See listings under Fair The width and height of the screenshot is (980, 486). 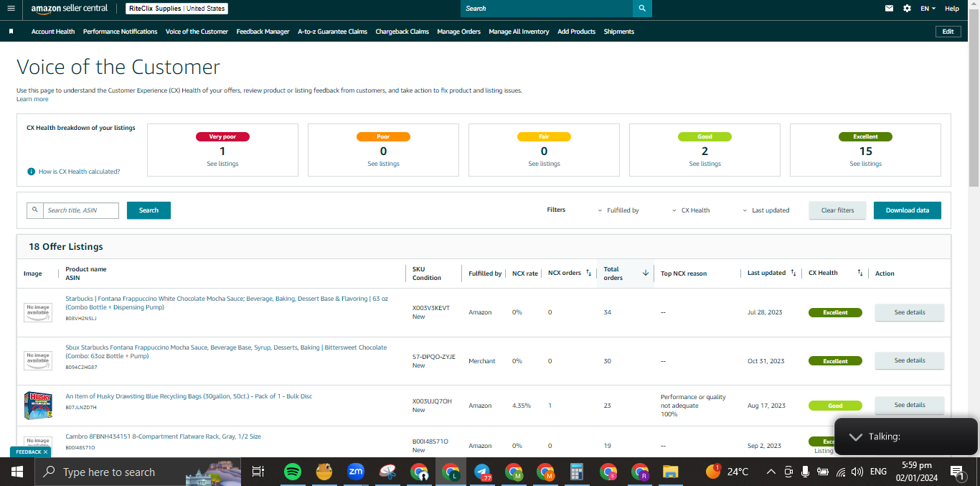coord(544,164)
